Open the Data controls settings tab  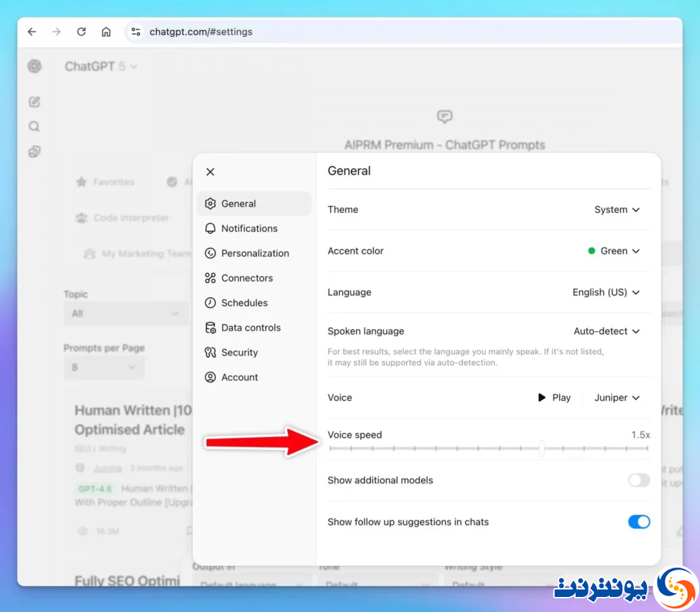click(x=254, y=327)
